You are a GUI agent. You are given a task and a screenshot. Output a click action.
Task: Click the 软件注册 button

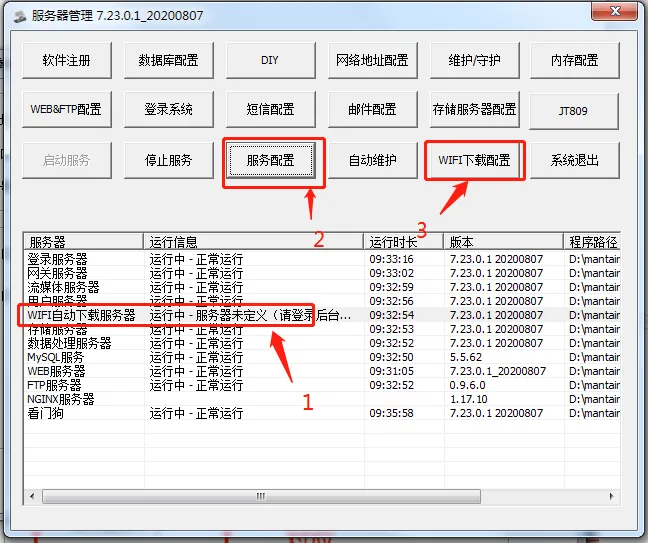coord(67,60)
